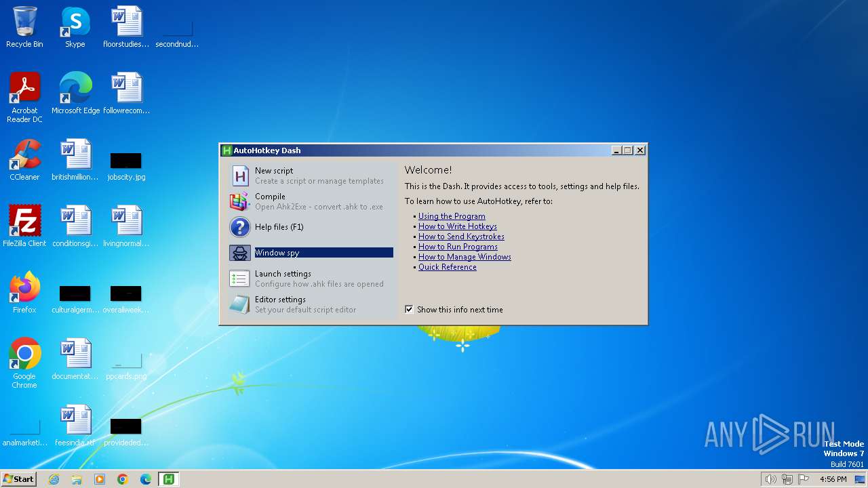868x488 pixels.
Task: Click the Editor settings notepad icon
Action: click(x=239, y=304)
